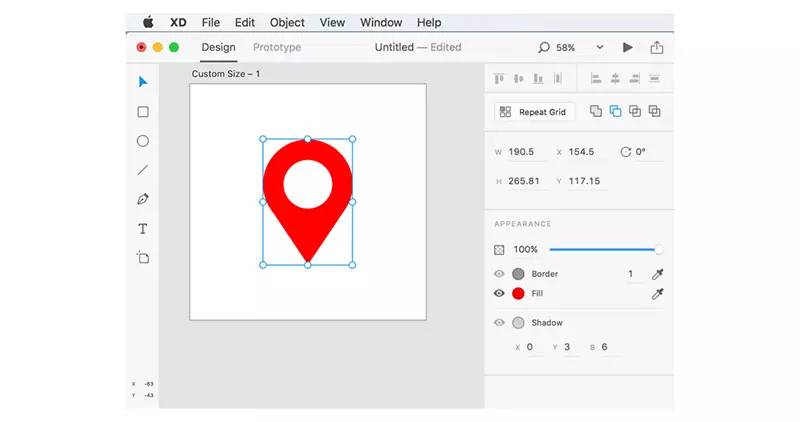Click the opacity slider handle

pos(658,249)
